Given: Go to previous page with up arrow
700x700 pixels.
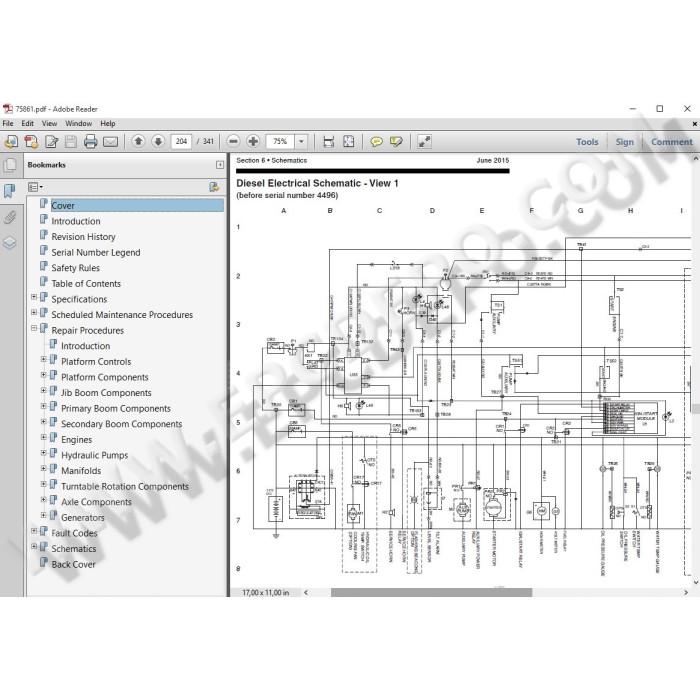Looking at the screenshot, I should (138, 142).
